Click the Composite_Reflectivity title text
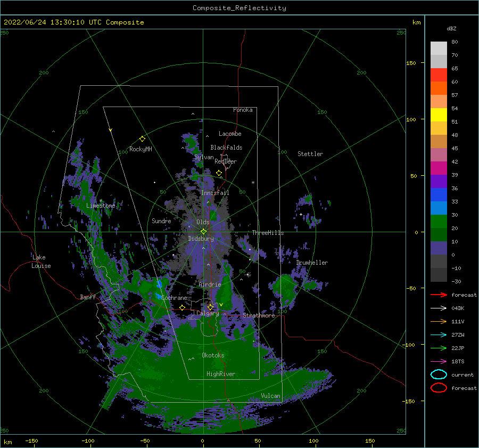 tap(239, 8)
